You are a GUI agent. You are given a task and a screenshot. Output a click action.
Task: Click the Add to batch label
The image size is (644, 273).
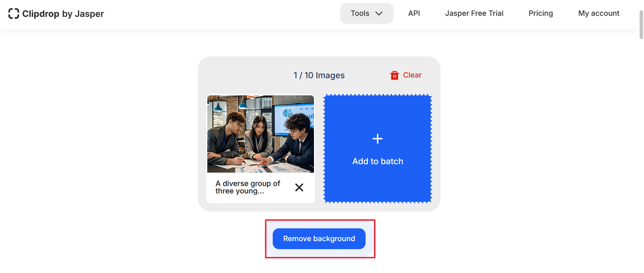point(377,161)
